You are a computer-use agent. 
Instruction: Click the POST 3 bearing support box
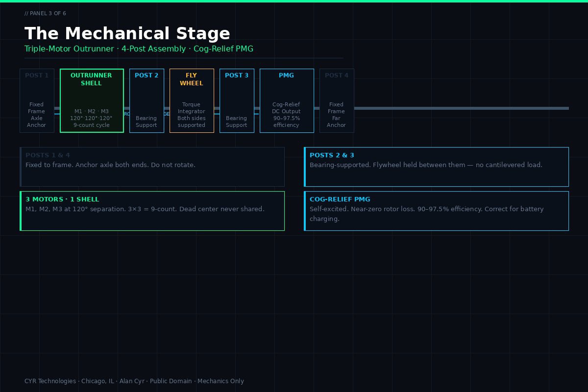click(237, 100)
